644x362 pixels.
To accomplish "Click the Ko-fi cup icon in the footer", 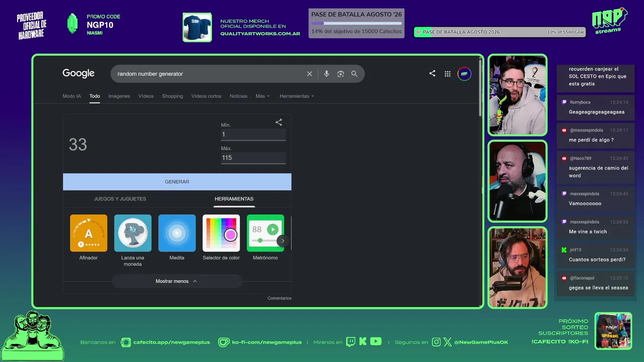I will (x=224, y=342).
